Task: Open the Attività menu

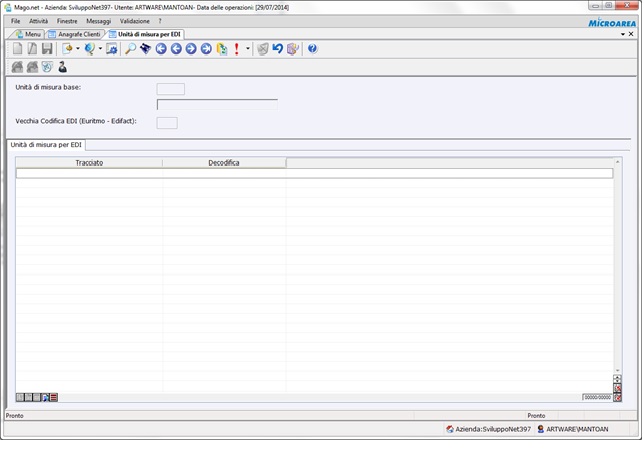Action: coord(38,21)
